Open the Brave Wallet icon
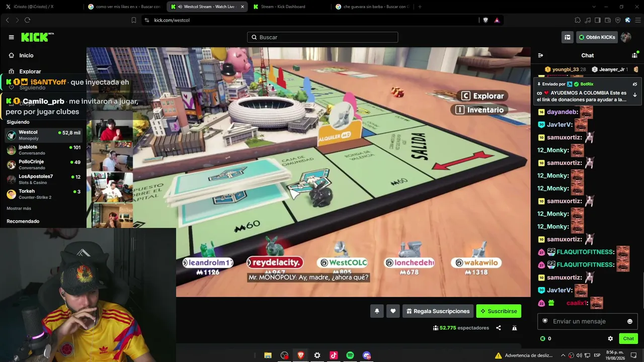The width and height of the screenshot is (644, 362). pyautogui.click(x=608, y=20)
